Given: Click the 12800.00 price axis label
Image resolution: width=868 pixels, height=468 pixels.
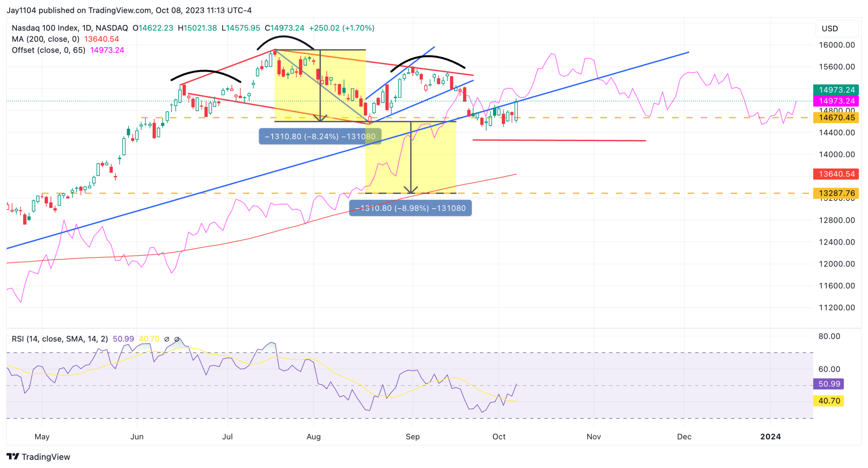Looking at the screenshot, I should point(836,220).
